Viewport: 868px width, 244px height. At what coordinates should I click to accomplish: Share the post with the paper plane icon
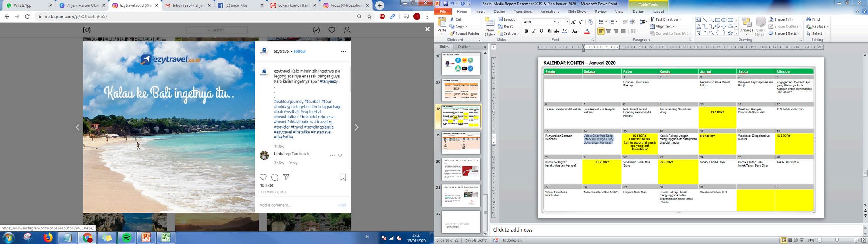coord(286,177)
